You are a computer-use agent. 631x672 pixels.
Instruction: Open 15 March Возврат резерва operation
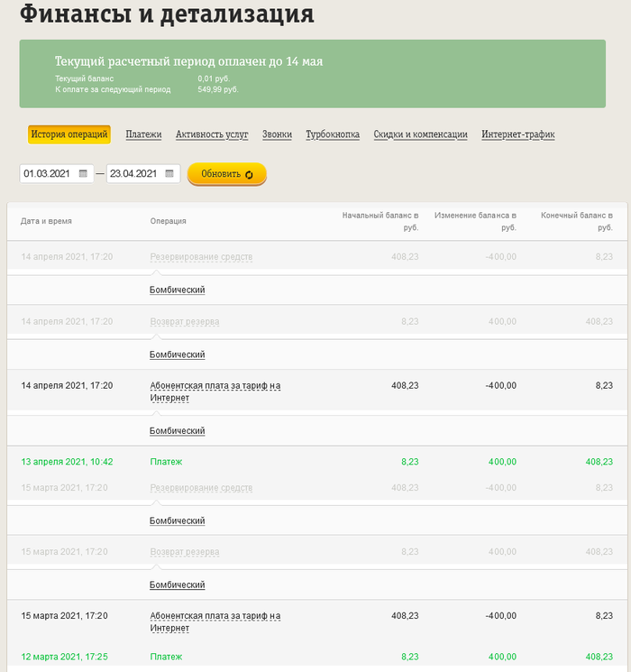tap(184, 552)
